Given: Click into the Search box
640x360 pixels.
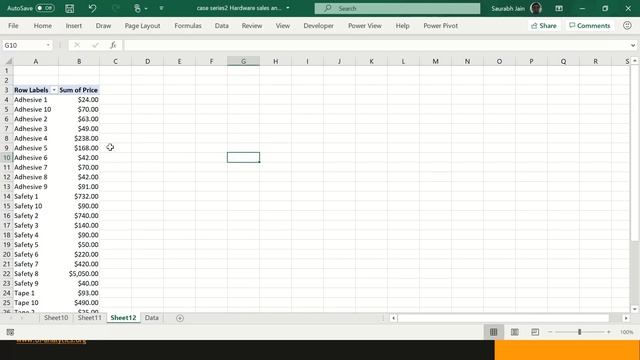Looking at the screenshot, I should tap(397, 8).
